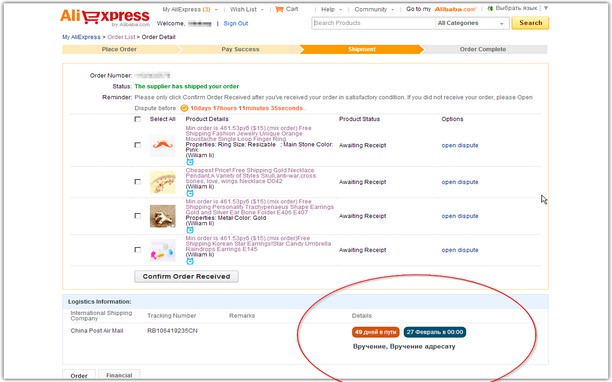
Task: Click alarm icon under orange moustache ring item
Action: [x=190, y=162]
